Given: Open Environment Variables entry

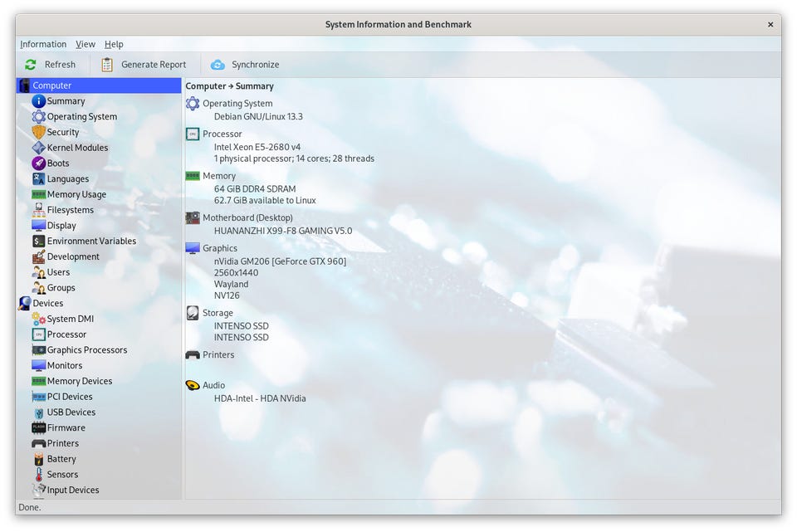Looking at the screenshot, I should (91, 242).
